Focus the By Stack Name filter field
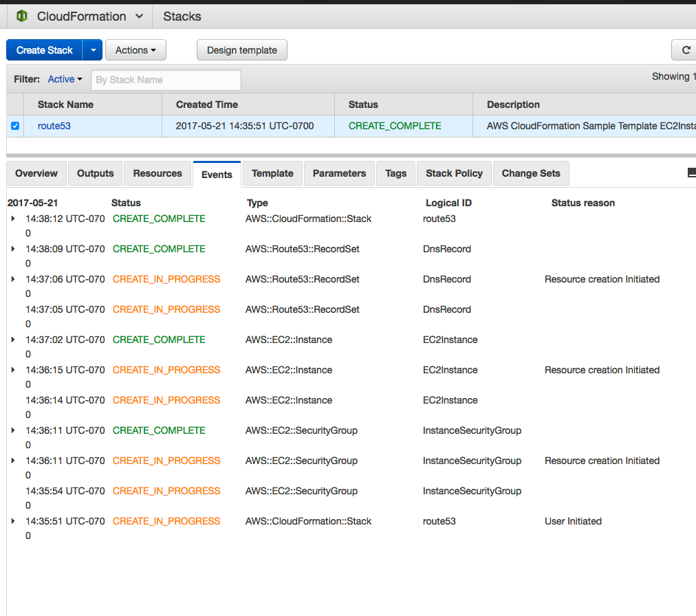Screen dimensions: 696x616 (166, 80)
